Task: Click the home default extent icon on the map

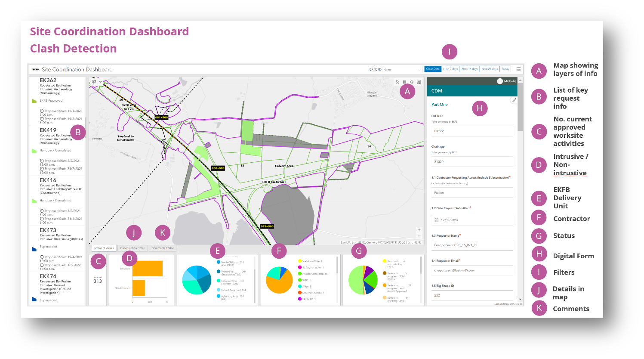Action: [x=397, y=82]
